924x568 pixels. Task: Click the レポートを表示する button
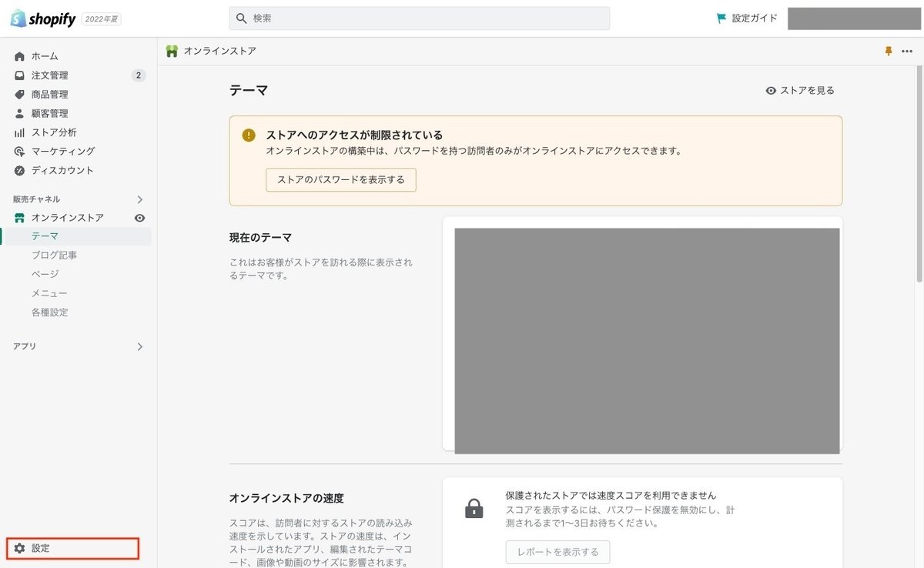(x=557, y=553)
